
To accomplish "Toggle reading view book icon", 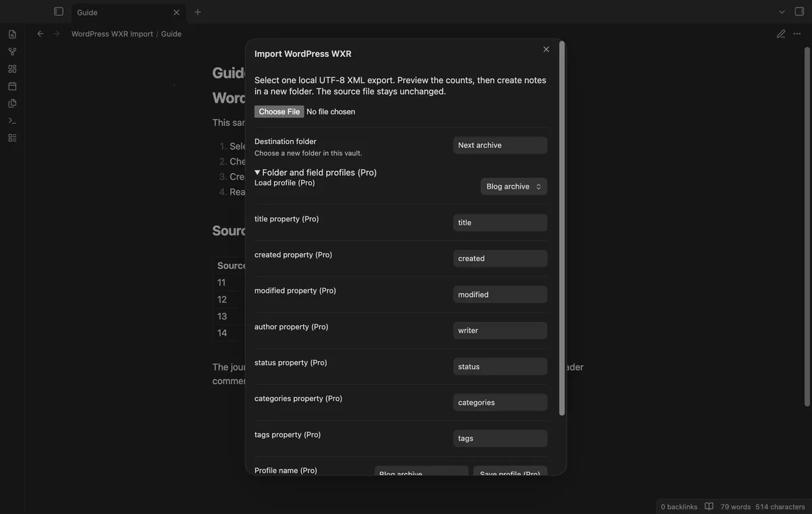I will (709, 507).
